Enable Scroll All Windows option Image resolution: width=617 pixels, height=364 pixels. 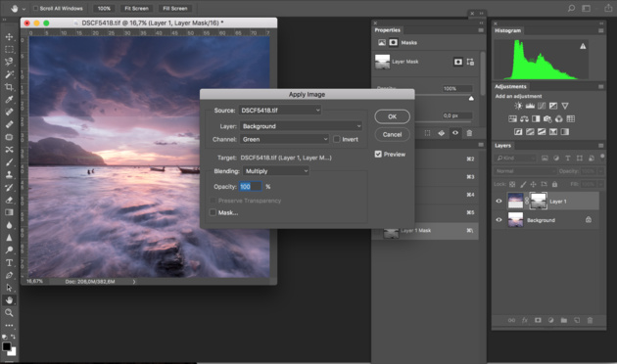35,8
